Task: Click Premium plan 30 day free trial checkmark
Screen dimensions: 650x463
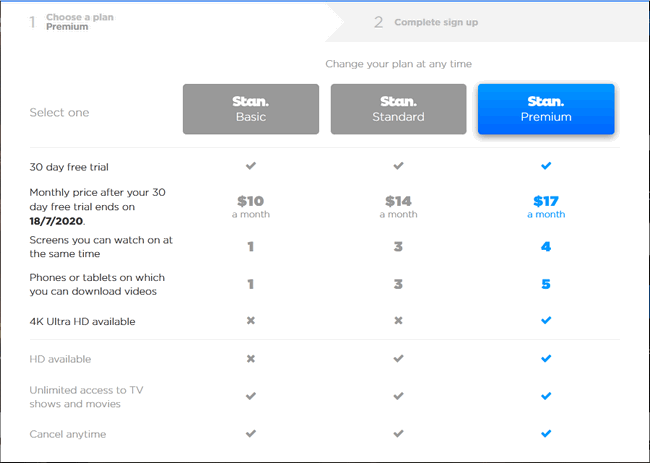Action: click(x=546, y=166)
